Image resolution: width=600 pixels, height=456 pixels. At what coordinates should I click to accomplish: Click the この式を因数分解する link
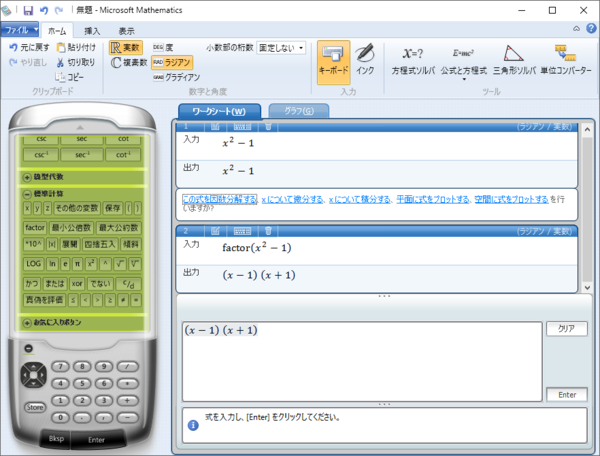(x=219, y=199)
